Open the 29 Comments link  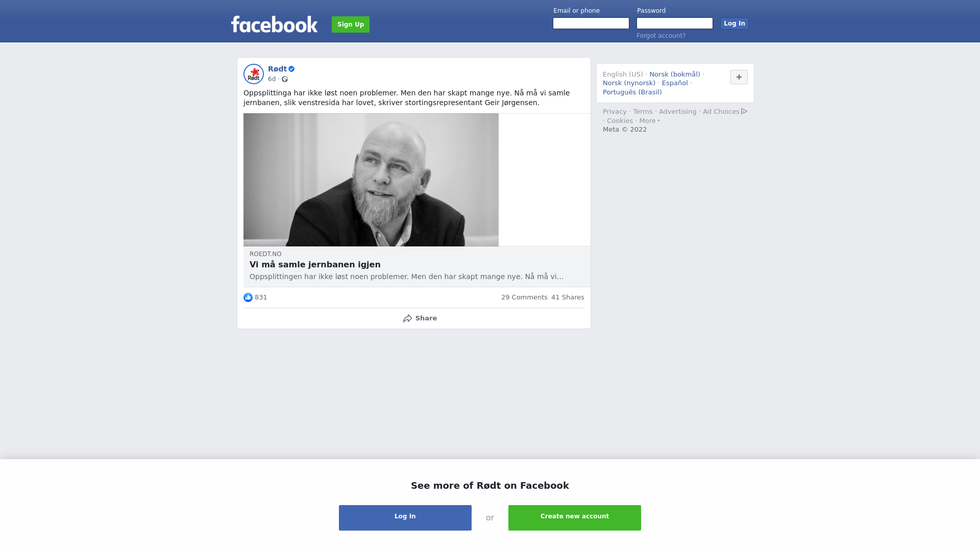click(x=524, y=297)
